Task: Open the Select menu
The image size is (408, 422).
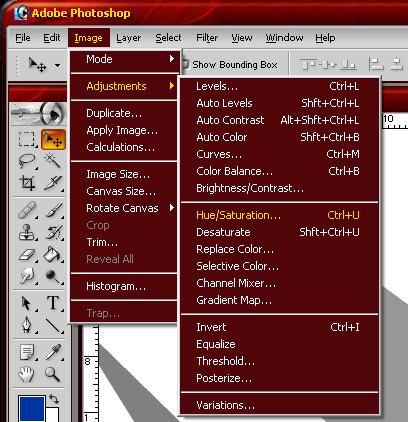Action: [x=168, y=38]
